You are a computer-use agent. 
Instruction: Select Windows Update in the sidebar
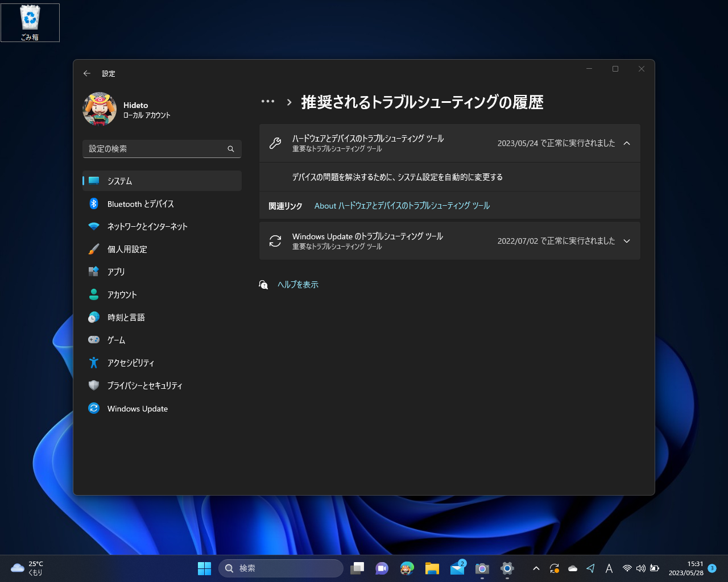click(136, 408)
